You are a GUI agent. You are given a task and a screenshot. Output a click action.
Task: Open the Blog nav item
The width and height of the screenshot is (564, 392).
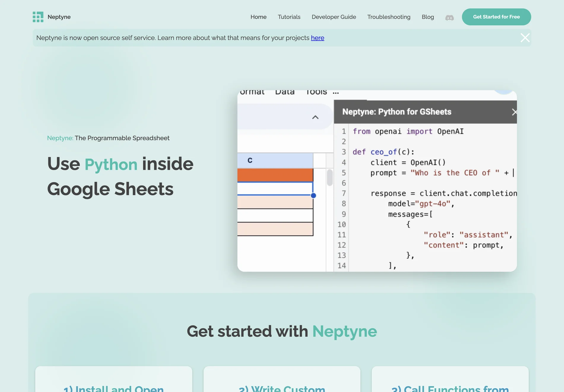point(428,17)
